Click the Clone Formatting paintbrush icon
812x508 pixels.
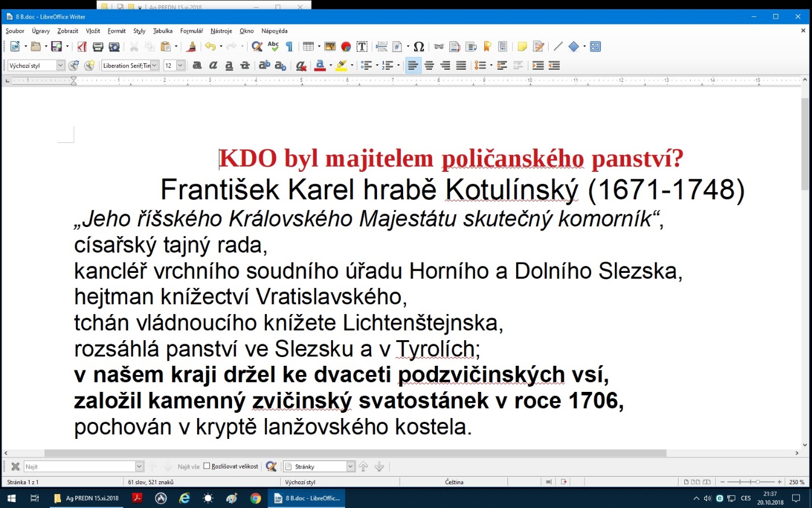(x=191, y=47)
